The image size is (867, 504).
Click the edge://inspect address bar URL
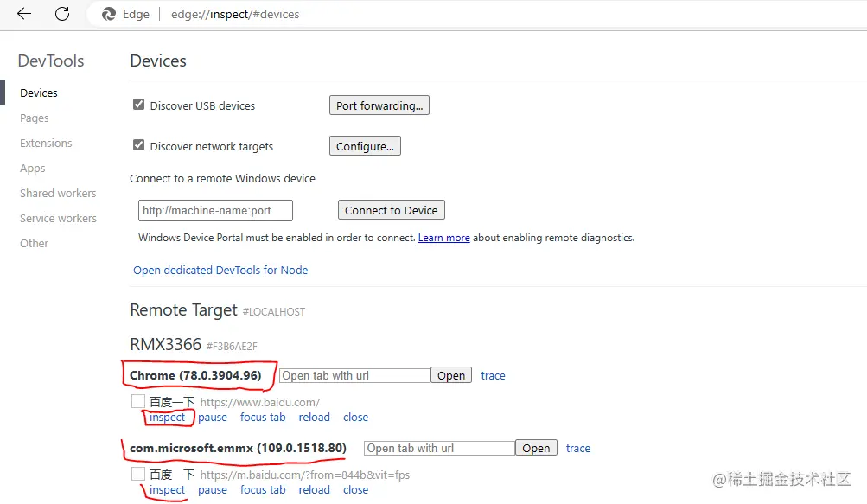click(235, 14)
